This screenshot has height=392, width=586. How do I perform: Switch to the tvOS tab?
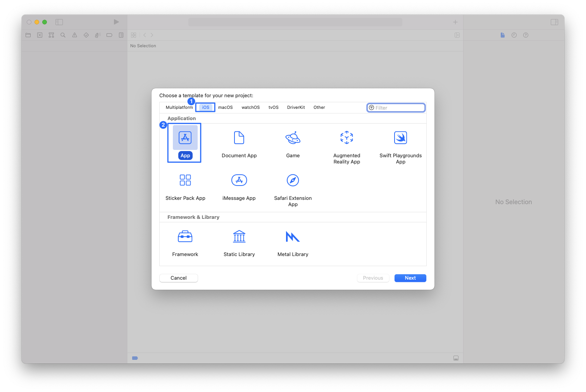click(x=274, y=107)
